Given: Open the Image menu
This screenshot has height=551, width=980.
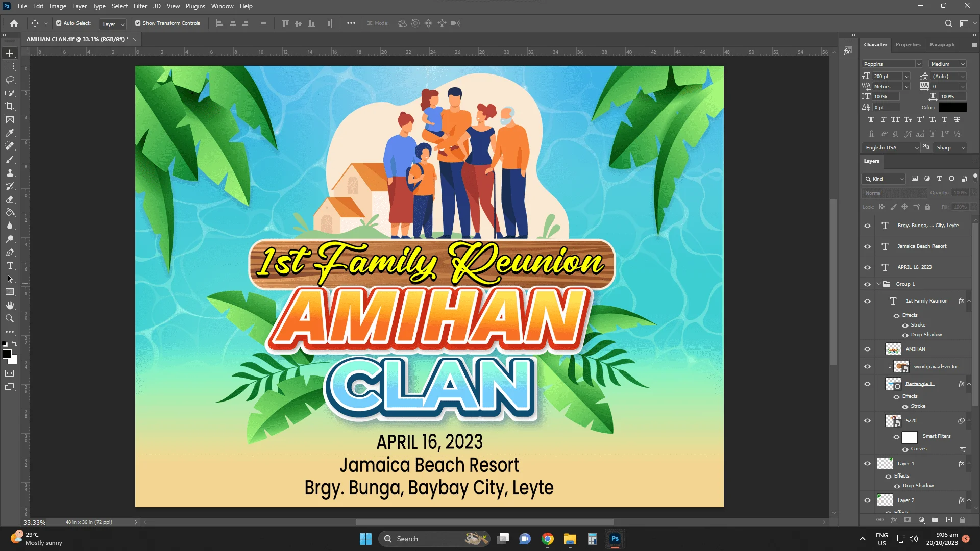Looking at the screenshot, I should click(x=58, y=6).
